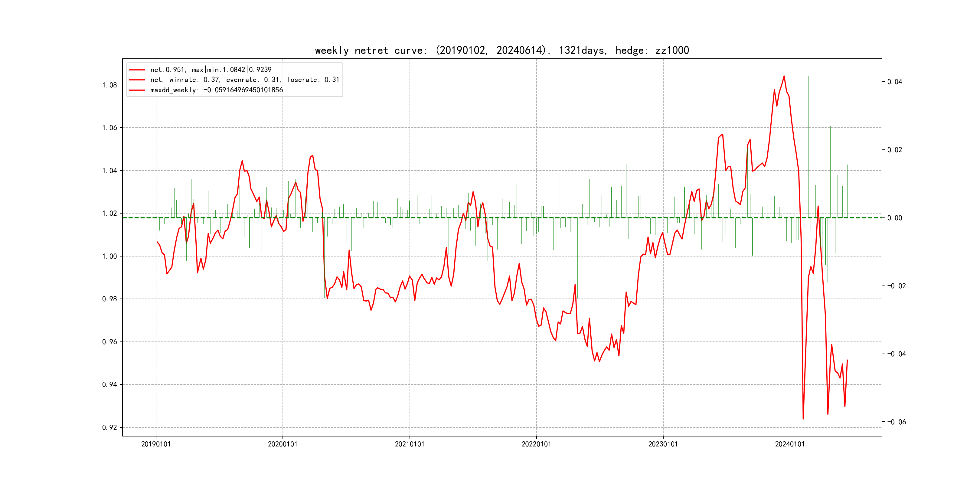Click the 1.04 left axis tick label
Screen dimensions: 980x490
point(109,171)
